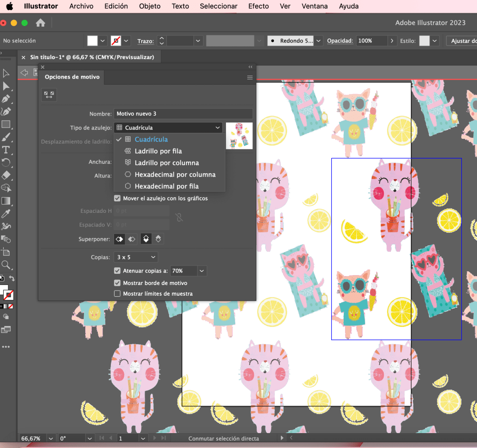This screenshot has width=477, height=448.
Task: Enable Mostrar límites de muestra
Action: click(x=117, y=294)
